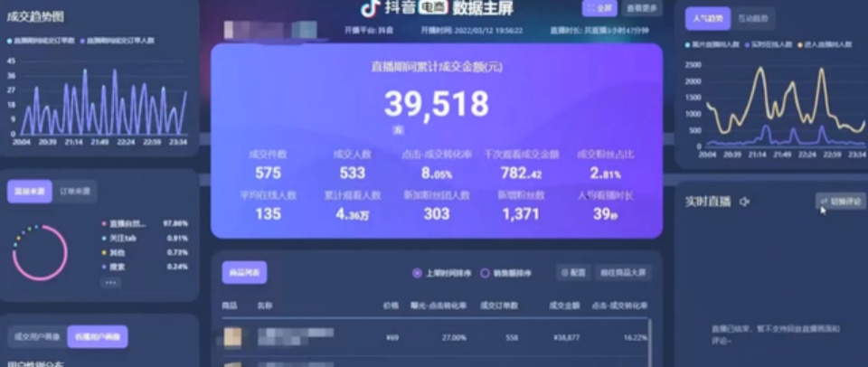The height and width of the screenshot is (367, 868).
Task: Click the 千次观看成交金额 value 782.42
Action: 521,174
